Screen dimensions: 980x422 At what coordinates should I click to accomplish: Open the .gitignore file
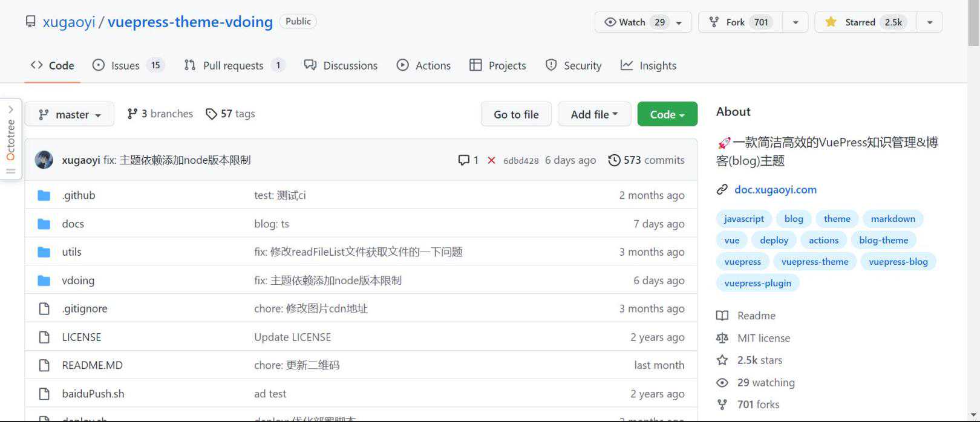point(85,309)
